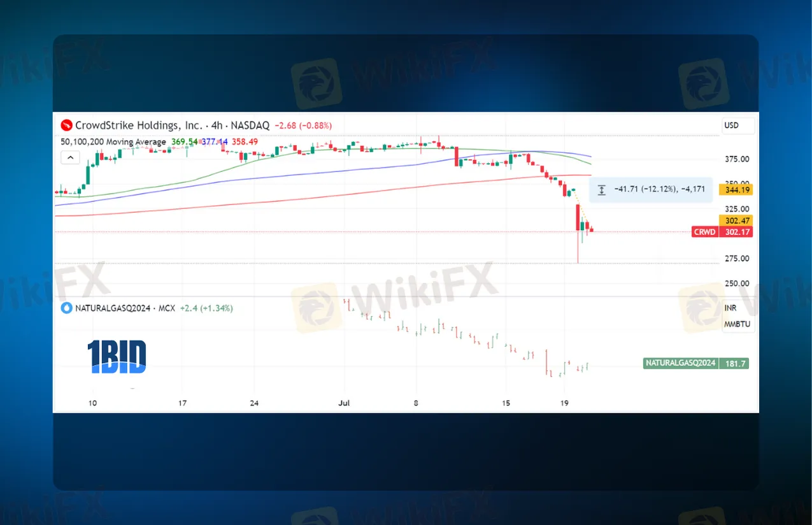Click the Jul label on time axis
812x525 pixels.
click(344, 403)
